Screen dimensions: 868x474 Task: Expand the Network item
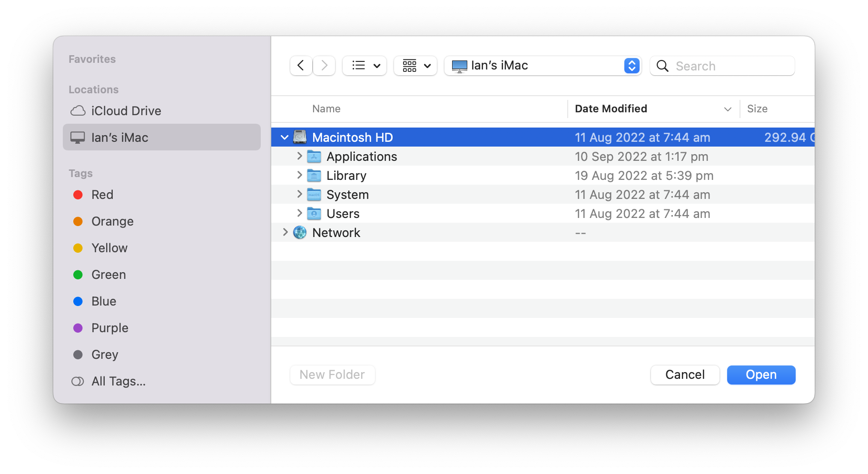pos(285,232)
